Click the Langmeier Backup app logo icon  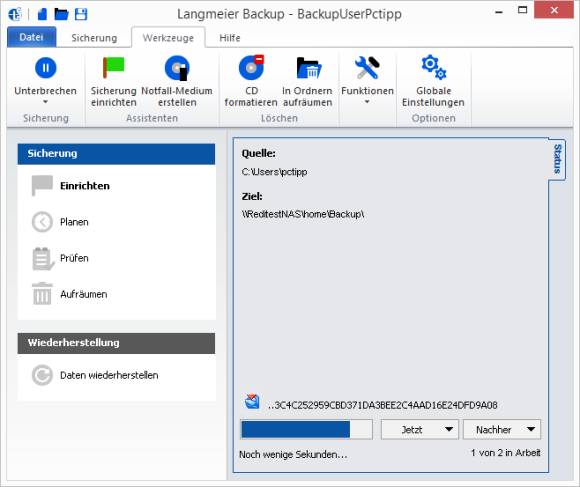[15, 14]
